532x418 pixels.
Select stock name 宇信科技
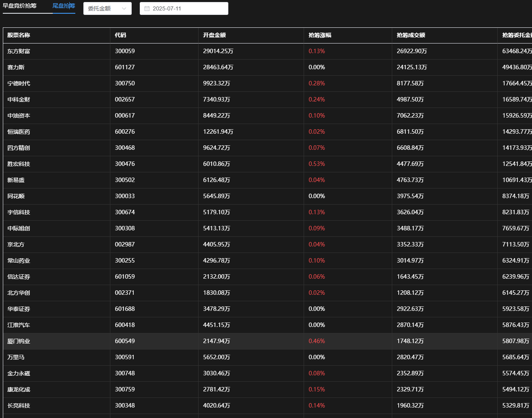(19, 213)
